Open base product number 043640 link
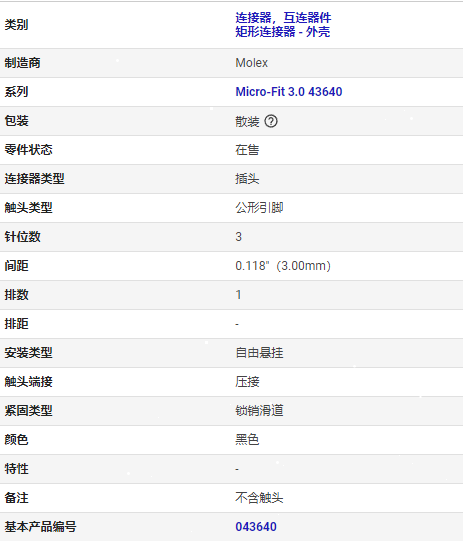The height and width of the screenshot is (541, 463). point(256,527)
